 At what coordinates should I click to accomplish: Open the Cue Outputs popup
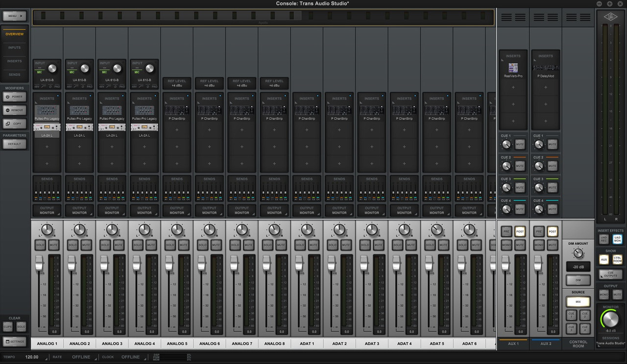610,275
